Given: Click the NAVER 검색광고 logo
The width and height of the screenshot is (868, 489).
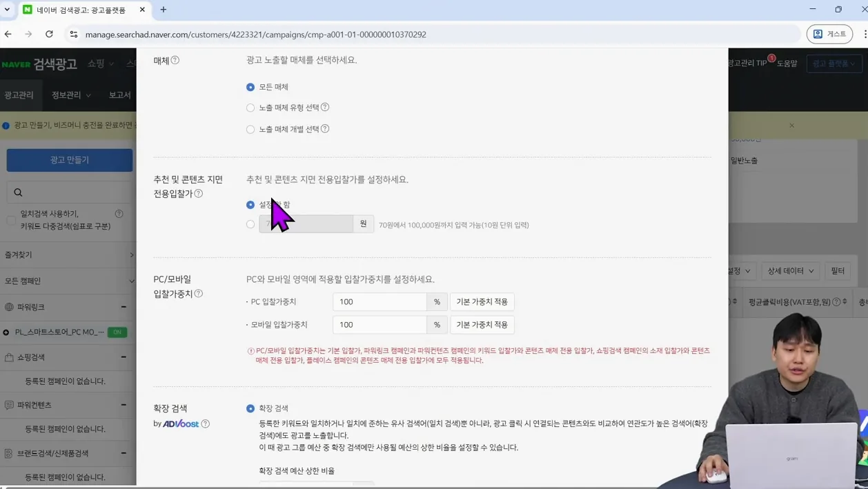Looking at the screenshot, I should (39, 64).
